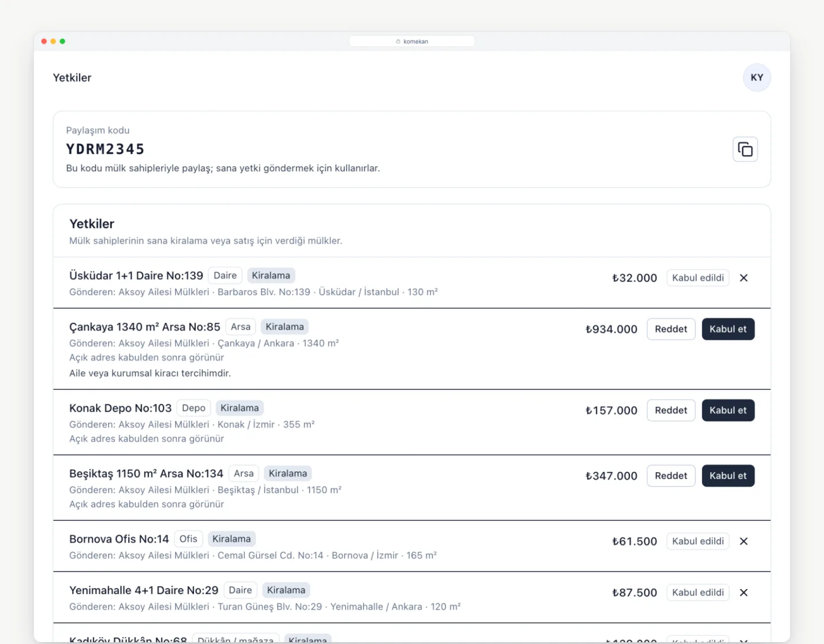Image resolution: width=824 pixels, height=644 pixels.
Task: Click the lock icon in the address bar
Action: point(398,41)
